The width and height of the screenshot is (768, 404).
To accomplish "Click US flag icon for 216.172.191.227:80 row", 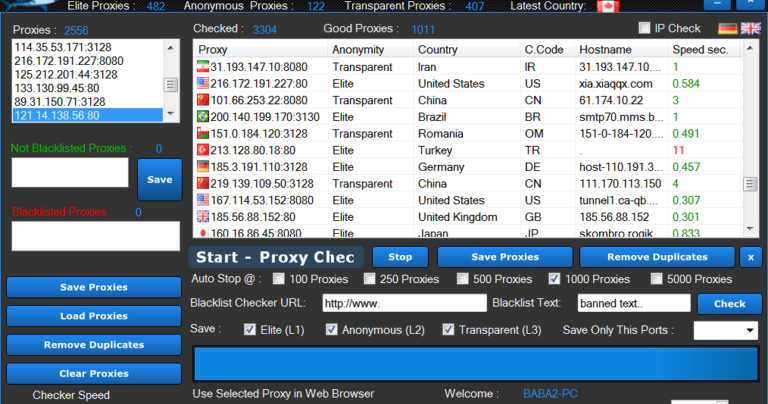I will point(203,83).
